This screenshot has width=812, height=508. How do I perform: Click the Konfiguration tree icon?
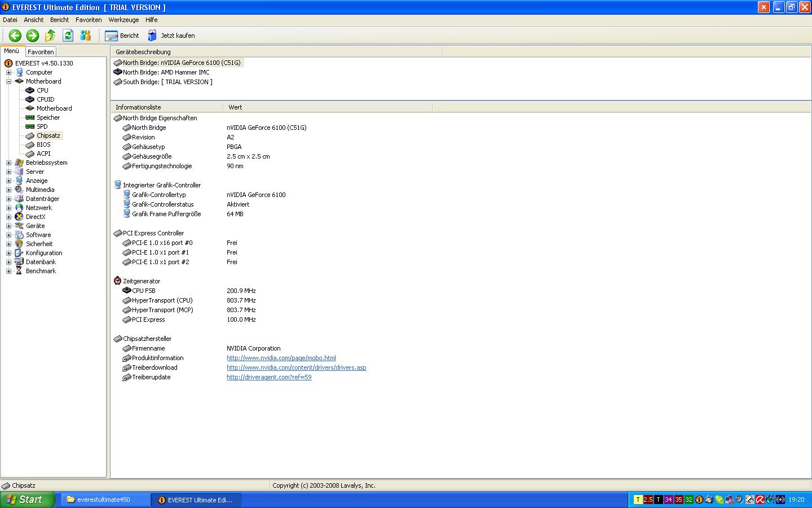(x=19, y=253)
